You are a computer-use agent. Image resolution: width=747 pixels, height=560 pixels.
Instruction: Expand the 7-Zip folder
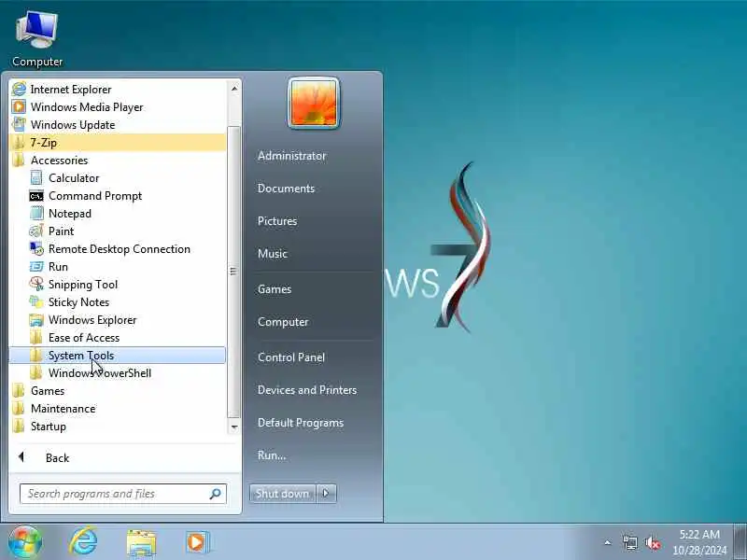[118, 143]
